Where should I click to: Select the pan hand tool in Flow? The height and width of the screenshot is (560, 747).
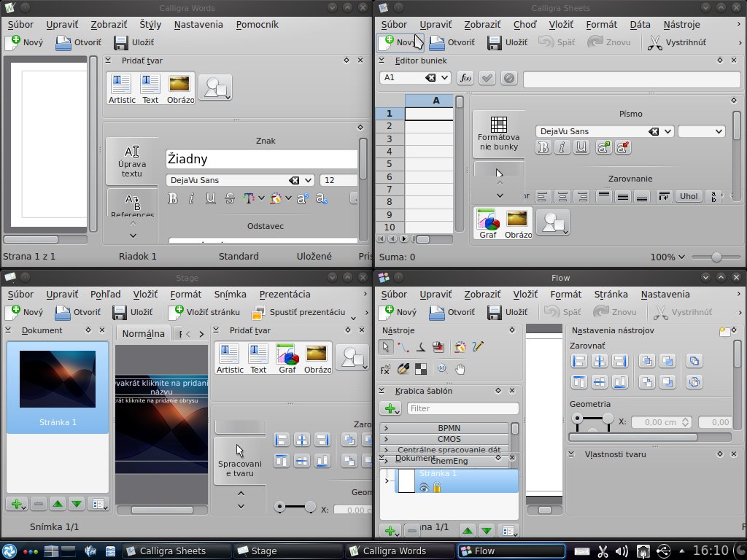pyautogui.click(x=460, y=369)
